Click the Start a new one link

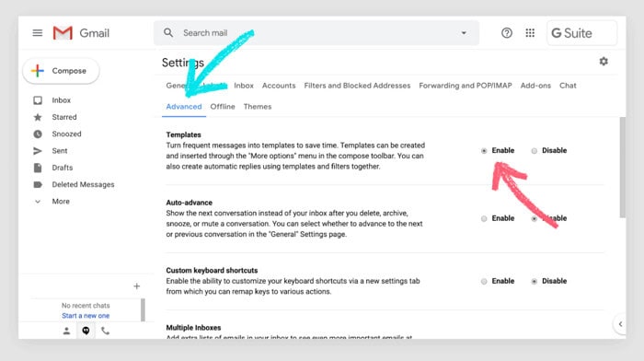coord(86,316)
